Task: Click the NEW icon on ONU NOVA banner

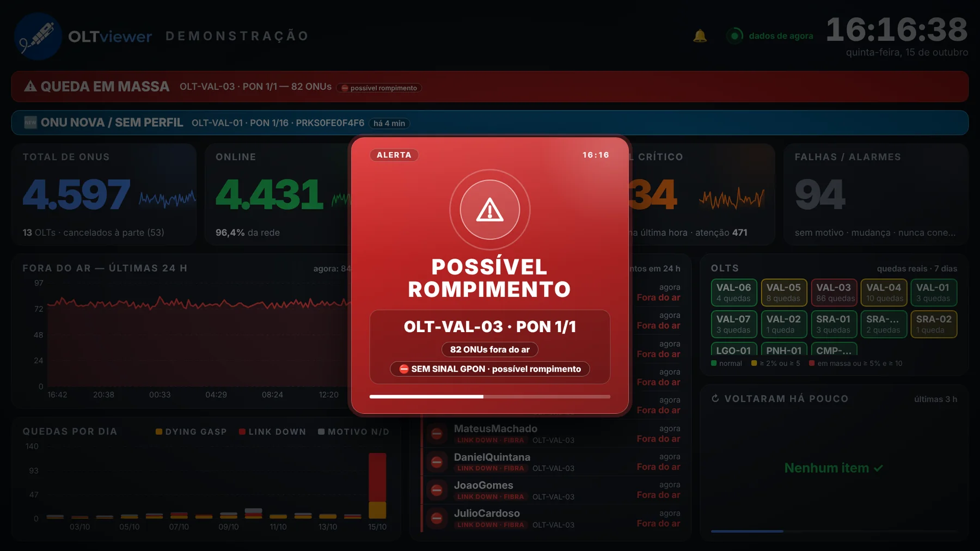Action: (30, 123)
